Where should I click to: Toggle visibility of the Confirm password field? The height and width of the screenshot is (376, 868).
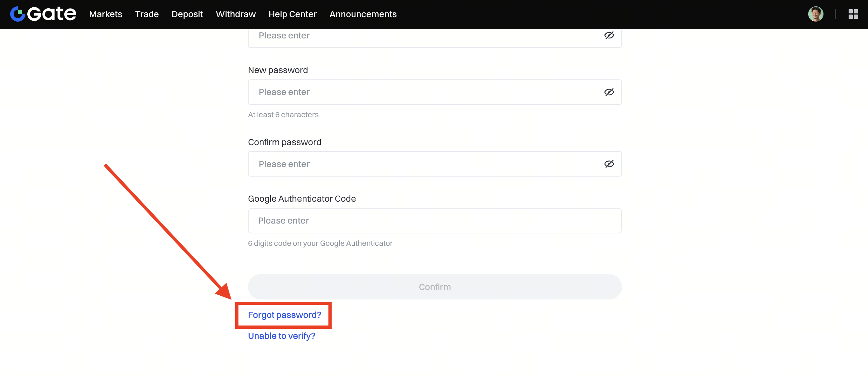(x=609, y=164)
